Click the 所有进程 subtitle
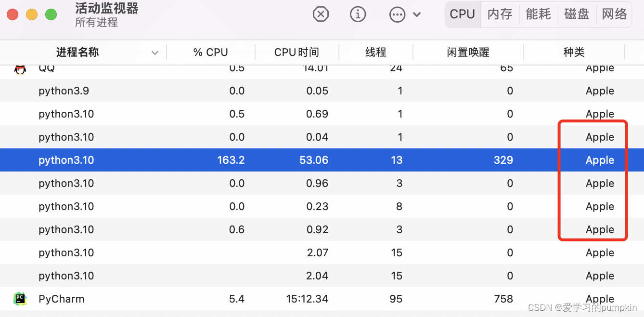This screenshot has height=317, width=644. pos(96,23)
